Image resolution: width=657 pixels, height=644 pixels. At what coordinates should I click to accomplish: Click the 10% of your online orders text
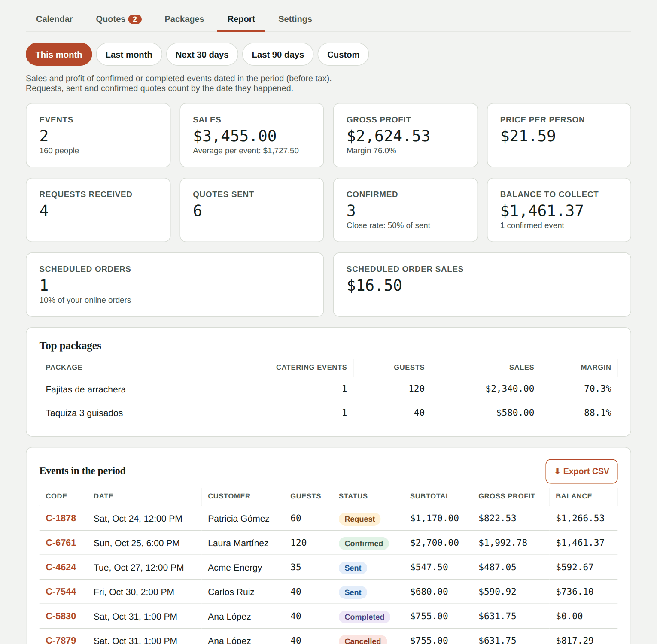tap(85, 300)
